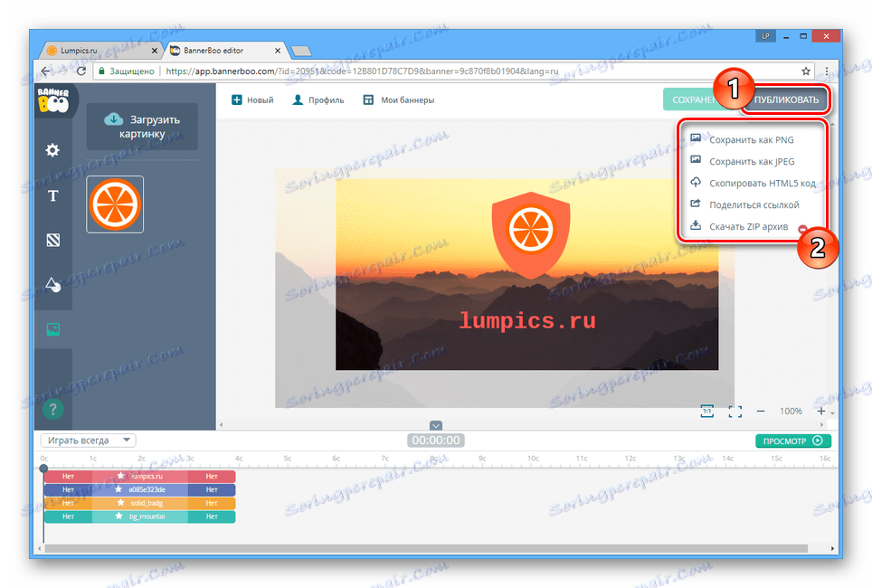Select the solid_badg timeline layer

point(139,503)
